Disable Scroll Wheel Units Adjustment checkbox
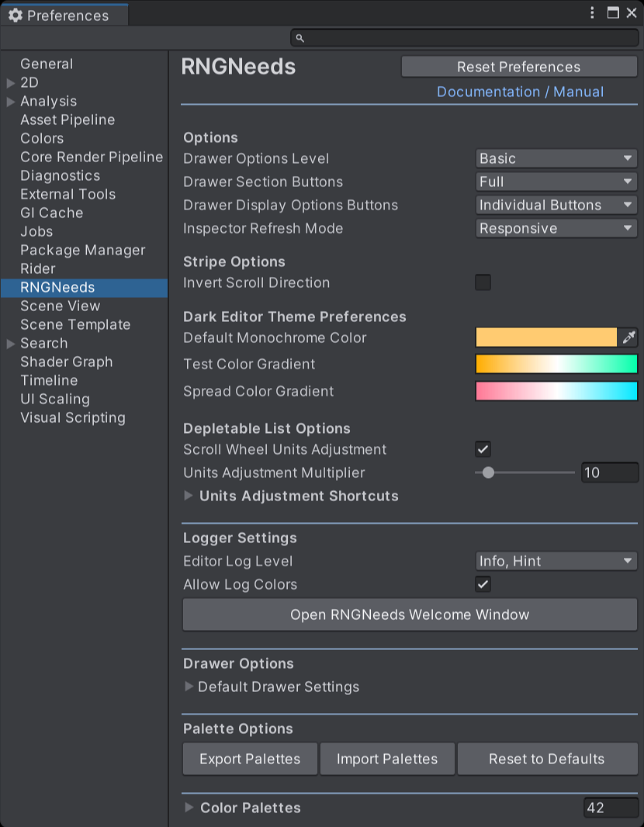This screenshot has height=827, width=644. (x=483, y=449)
